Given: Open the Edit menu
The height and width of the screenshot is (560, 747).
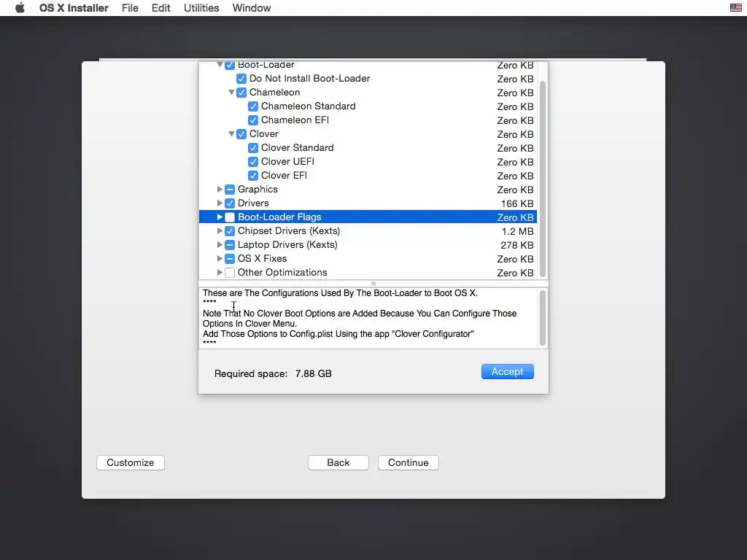Looking at the screenshot, I should (x=160, y=8).
